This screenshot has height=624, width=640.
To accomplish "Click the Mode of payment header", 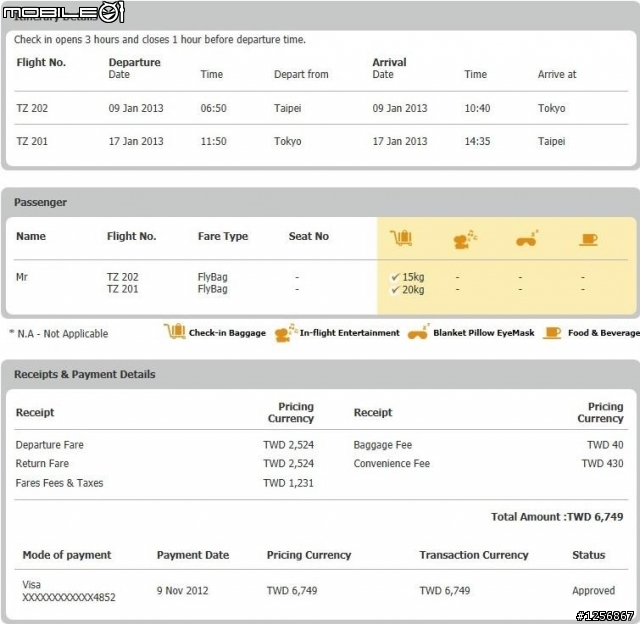I will point(67,555).
